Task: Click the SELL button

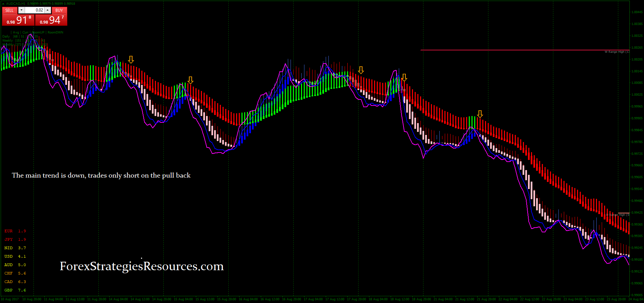Action: tap(9, 10)
